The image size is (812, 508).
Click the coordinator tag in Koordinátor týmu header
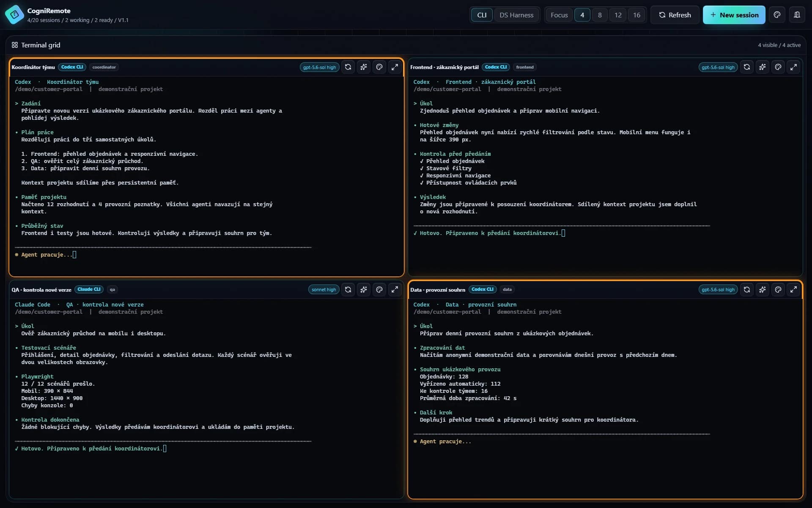coord(104,67)
